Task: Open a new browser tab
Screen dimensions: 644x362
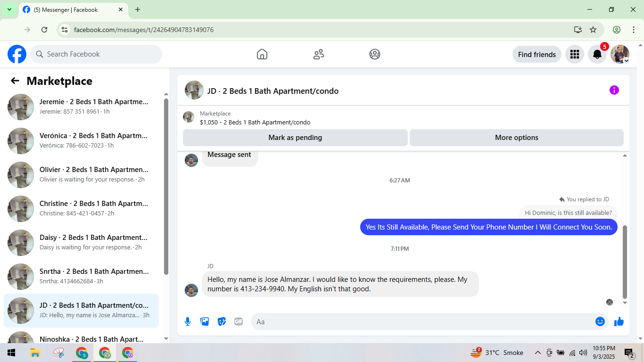Action: point(138,9)
